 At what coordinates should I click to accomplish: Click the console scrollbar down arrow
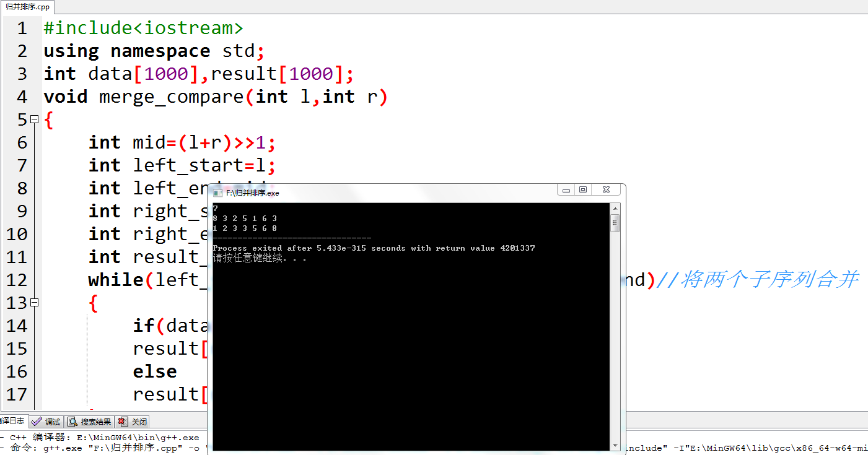pos(615,445)
